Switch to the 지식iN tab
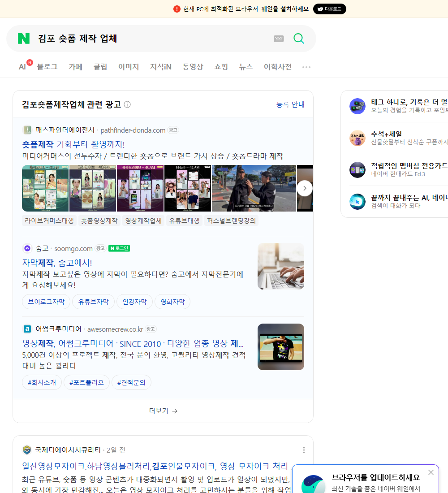This screenshot has height=493, width=448. coord(161,67)
